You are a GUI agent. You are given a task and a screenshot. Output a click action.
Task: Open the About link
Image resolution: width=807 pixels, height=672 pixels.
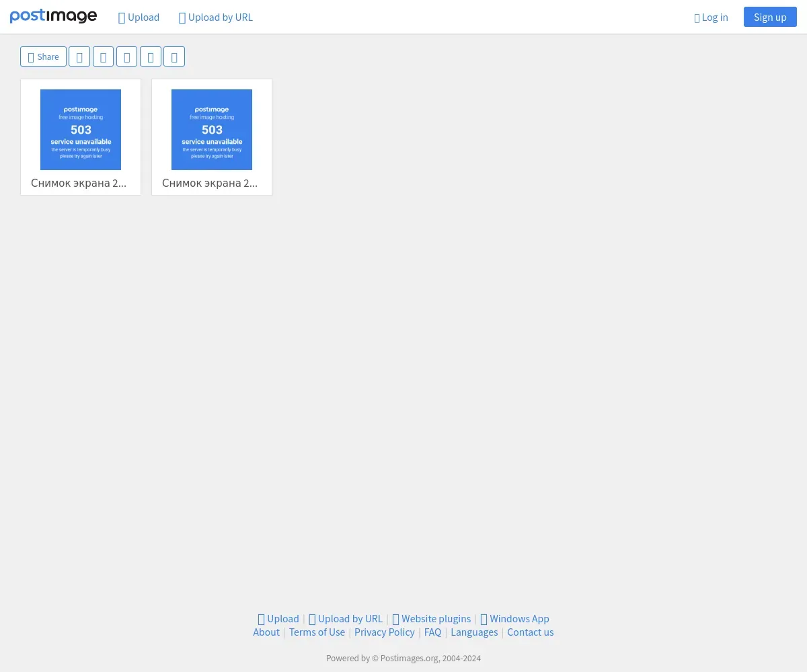[266, 632]
